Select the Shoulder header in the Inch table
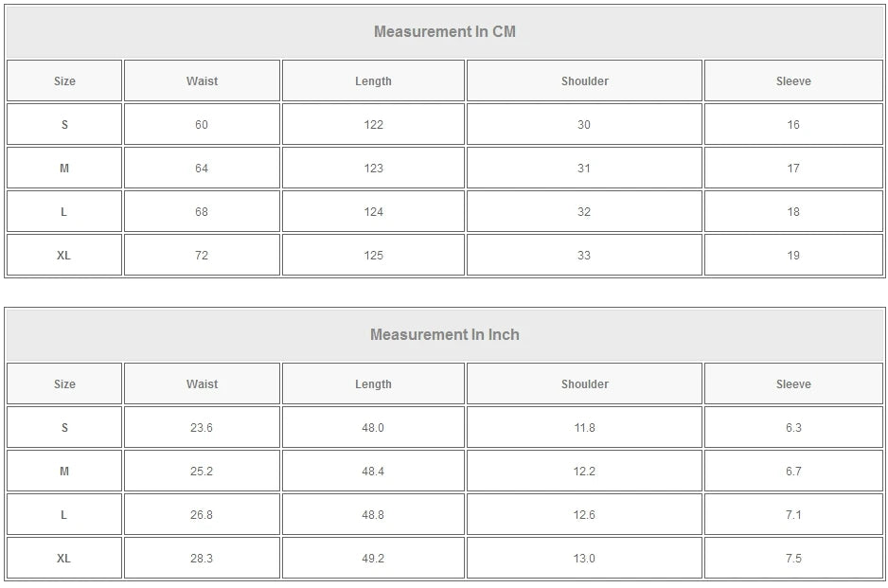The height and width of the screenshot is (588, 888). click(x=584, y=384)
